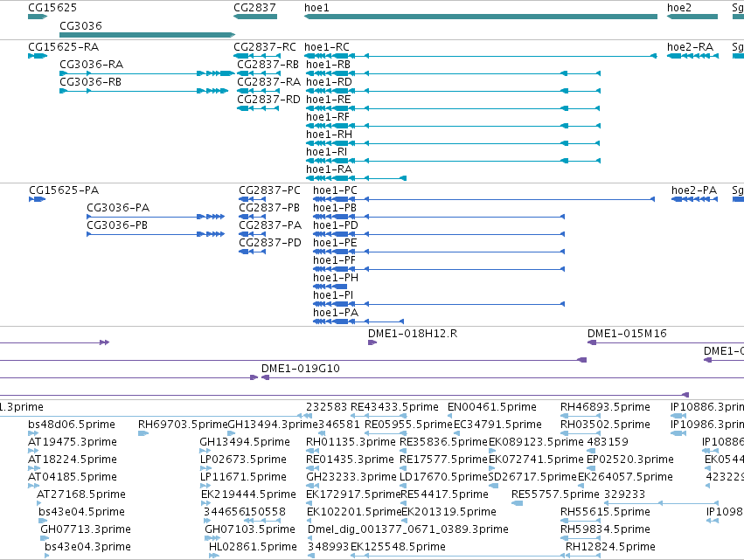Click EST RE43433.5prime

point(394,407)
